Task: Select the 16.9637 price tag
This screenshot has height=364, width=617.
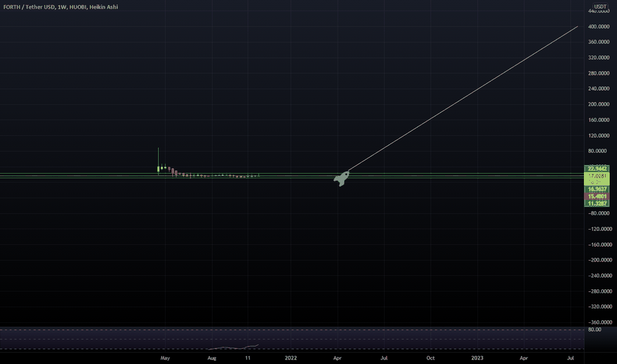Action: [x=597, y=189]
